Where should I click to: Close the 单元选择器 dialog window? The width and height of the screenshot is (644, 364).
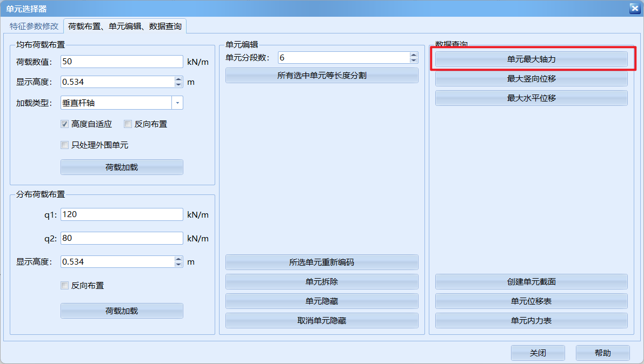(634, 8)
